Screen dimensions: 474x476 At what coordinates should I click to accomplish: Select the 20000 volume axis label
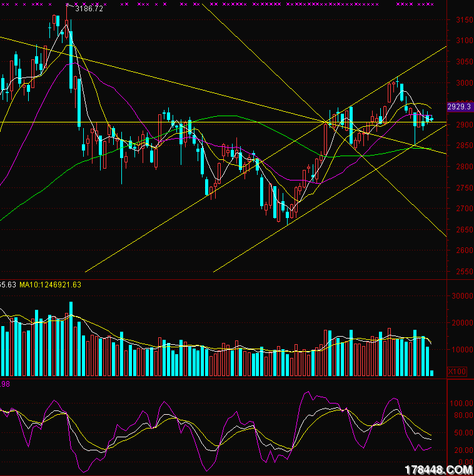point(462,323)
